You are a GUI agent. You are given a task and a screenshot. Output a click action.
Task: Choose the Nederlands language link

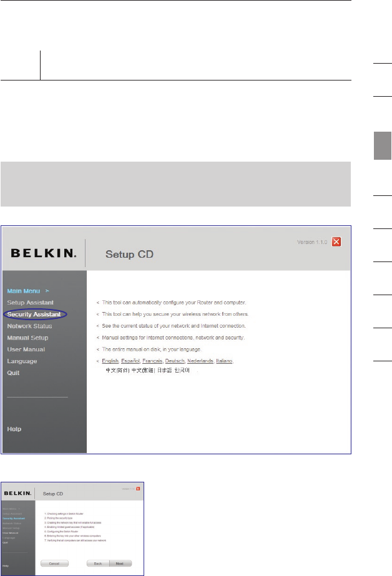coord(200,361)
